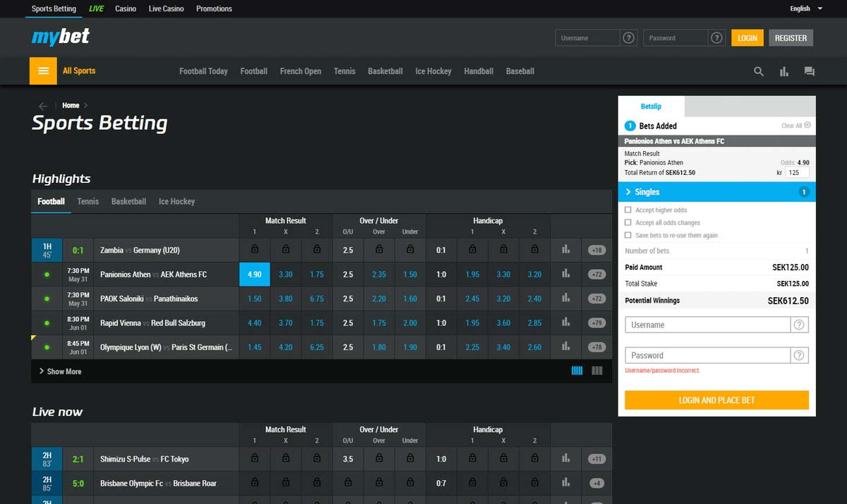Open stats icon for Zambia vs Germany (U20)
This screenshot has width=847, height=504.
coord(565,250)
